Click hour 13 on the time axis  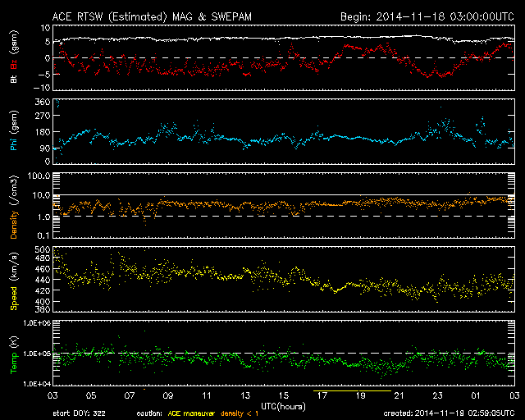point(244,396)
